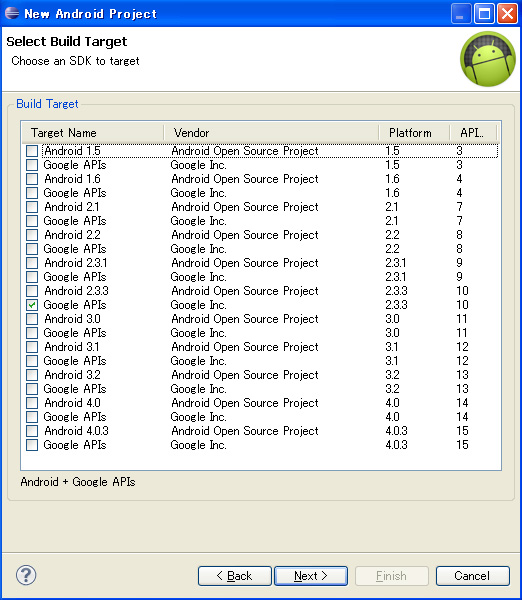Go back with the Back button

pos(235,576)
